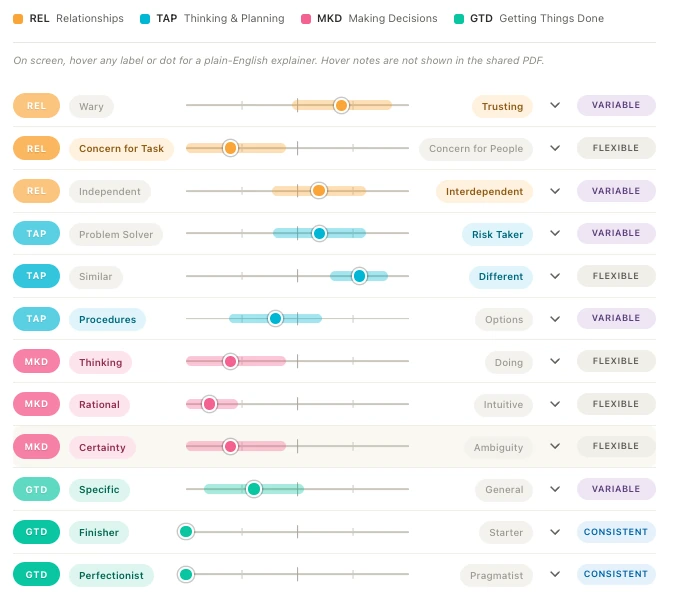Expand the Independent–Interdependent row chevron

pos(555,191)
